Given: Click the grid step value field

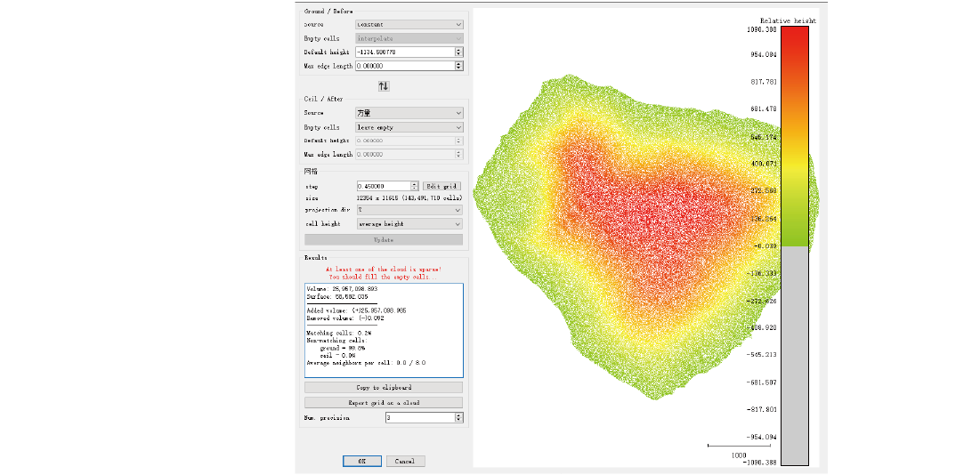Looking at the screenshot, I should coord(383,186).
